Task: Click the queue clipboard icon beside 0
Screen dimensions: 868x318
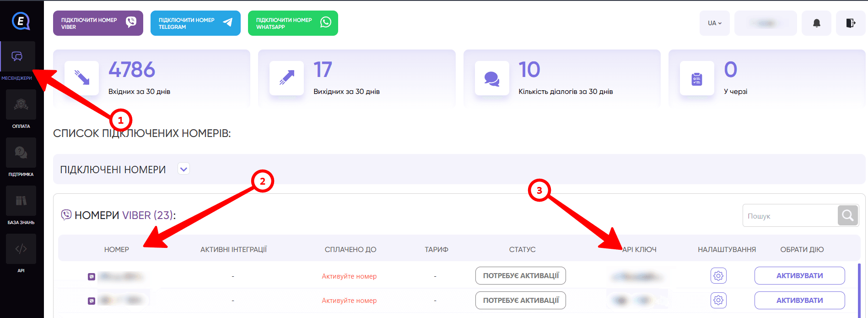Action: pyautogui.click(x=697, y=78)
